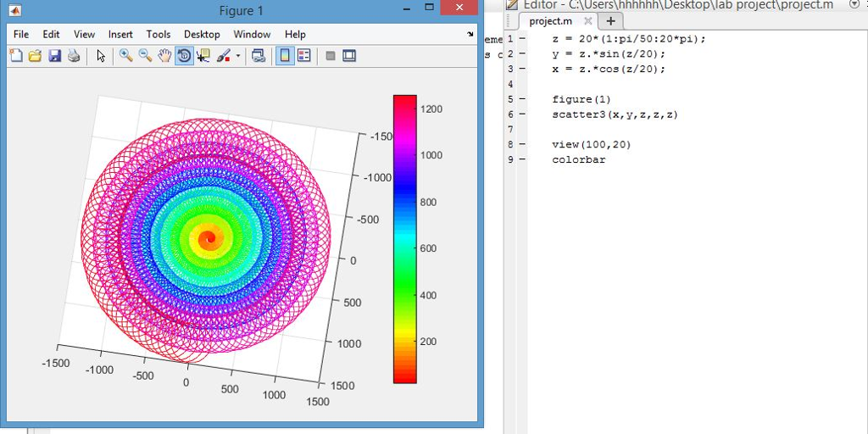Toggle the Rotate 3D tool

(184, 56)
